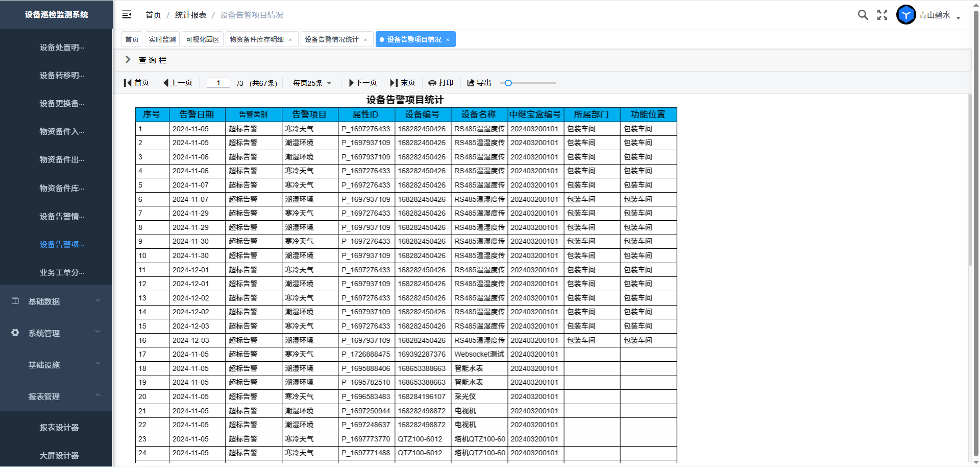Viewport: 980px width, 467px height.
Task: Click 统计报表 in the breadcrumb
Action: click(190, 15)
